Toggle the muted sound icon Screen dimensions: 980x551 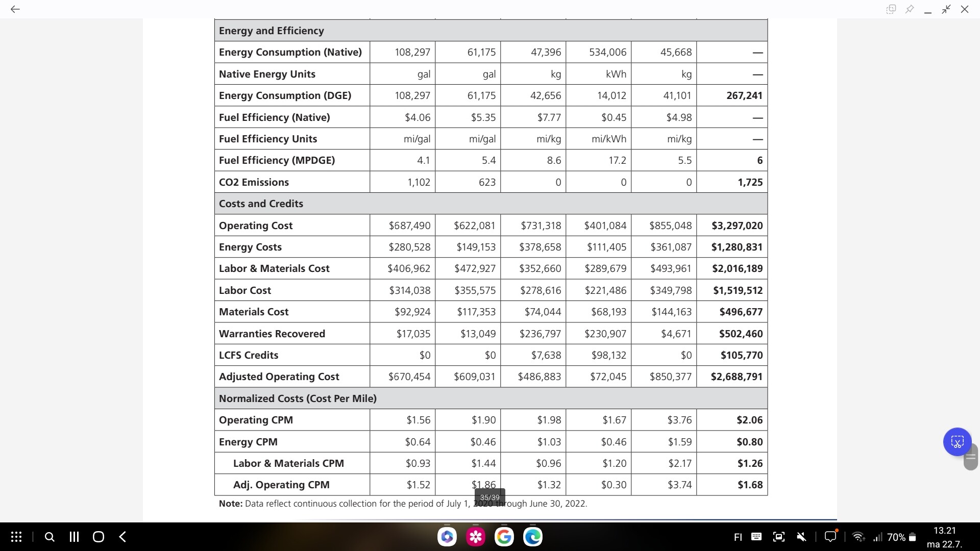(802, 537)
